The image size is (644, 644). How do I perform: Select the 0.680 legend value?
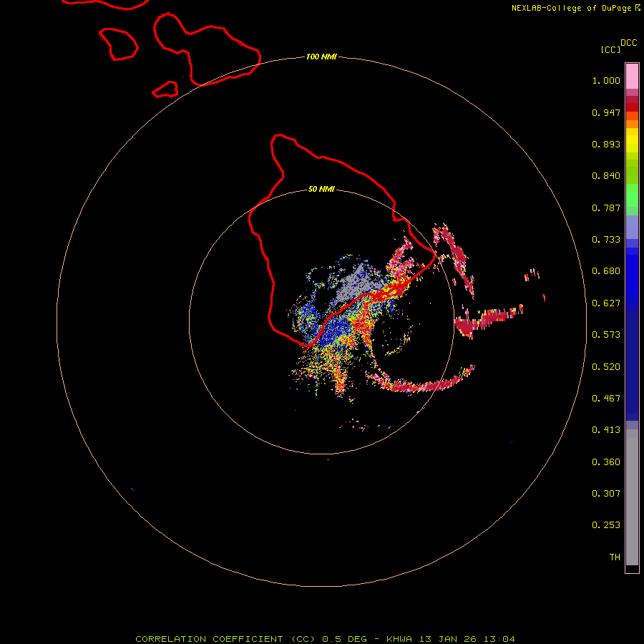pos(606,271)
